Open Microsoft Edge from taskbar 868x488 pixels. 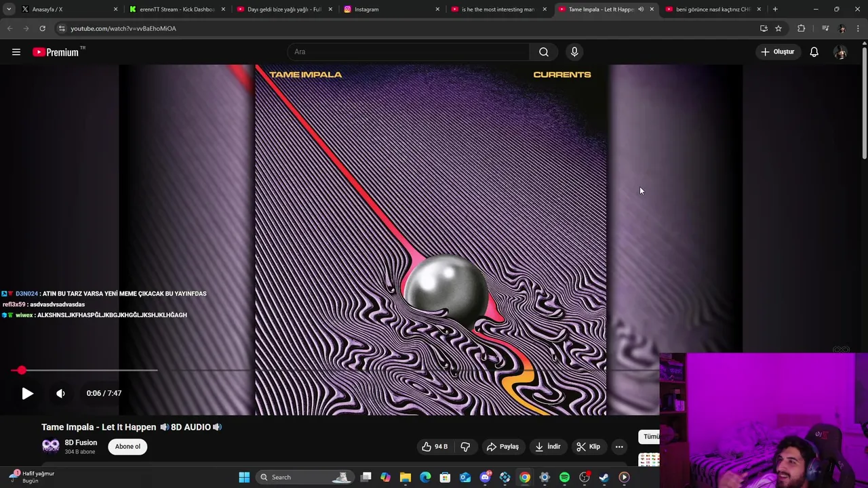[425, 477]
